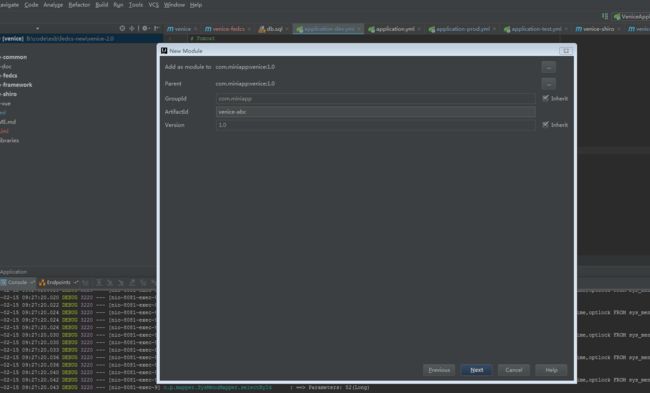Close the application.yml editor tab
This screenshot has height=393, width=650.
pyautogui.click(x=419, y=29)
